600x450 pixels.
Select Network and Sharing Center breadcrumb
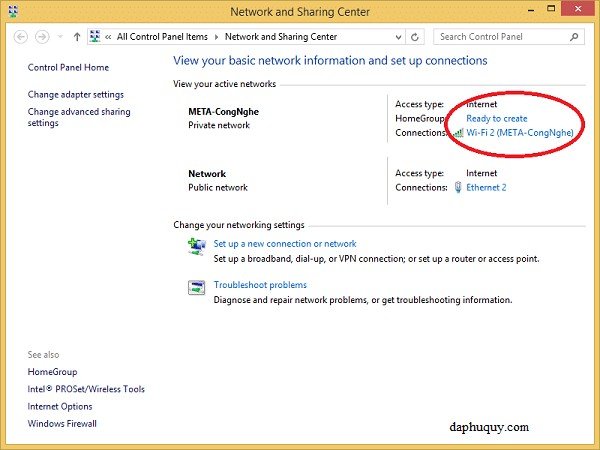click(281, 37)
